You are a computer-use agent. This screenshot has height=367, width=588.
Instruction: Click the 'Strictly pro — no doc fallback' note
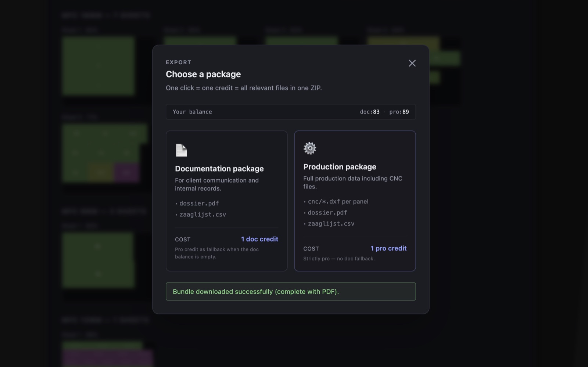[339, 259]
